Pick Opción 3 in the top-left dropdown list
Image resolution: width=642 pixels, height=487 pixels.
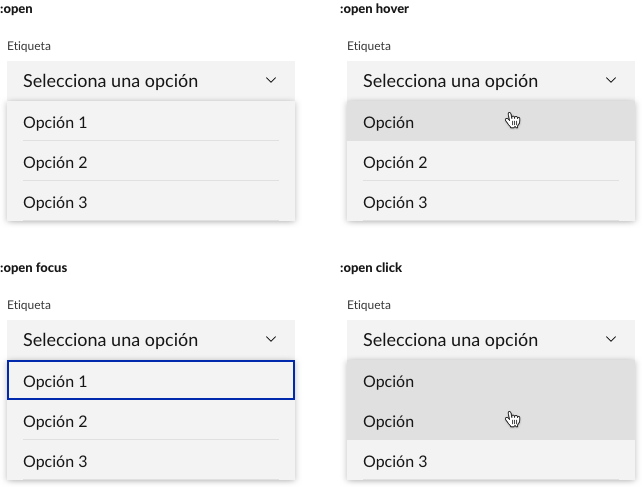pyautogui.click(x=55, y=202)
